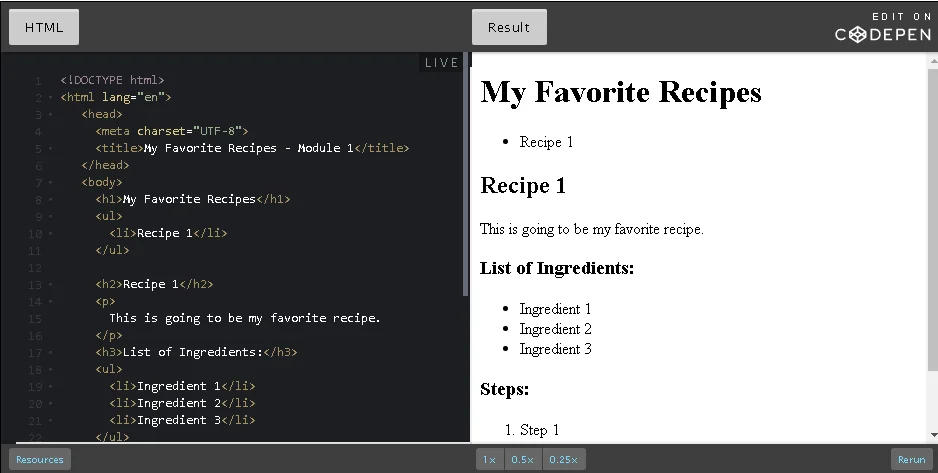Fold the h3 tag arrow on line 17
Screen dimensions: 938x473
(51, 353)
